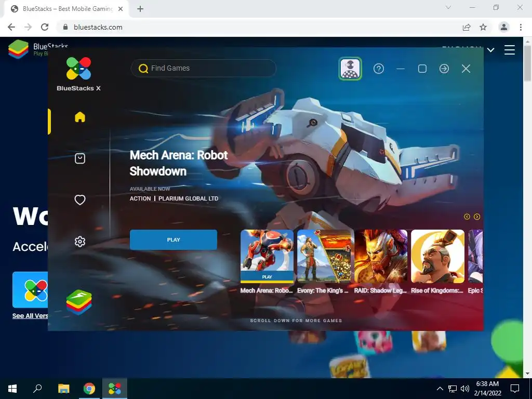Click the scrollbar down arrow in Chrome
The height and width of the screenshot is (399, 532).
[527, 374]
